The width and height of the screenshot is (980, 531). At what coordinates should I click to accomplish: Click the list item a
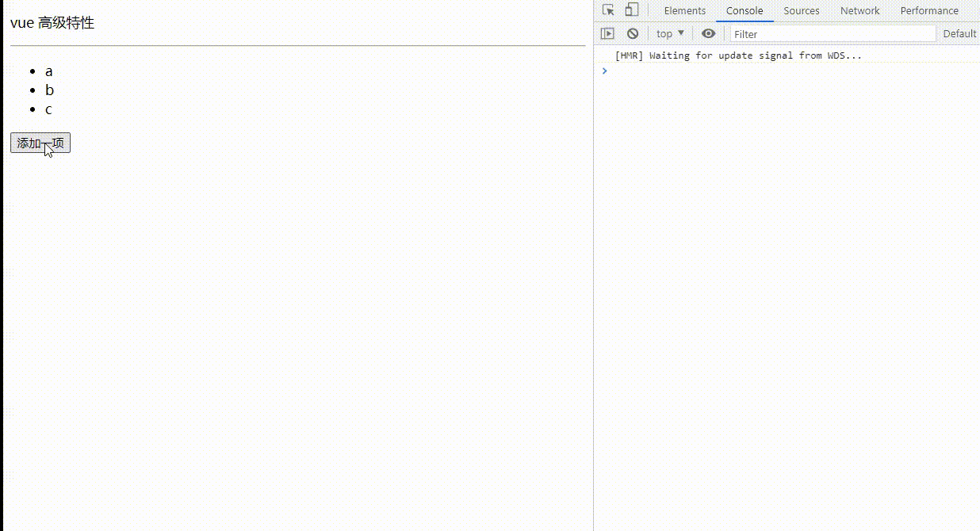click(x=49, y=71)
